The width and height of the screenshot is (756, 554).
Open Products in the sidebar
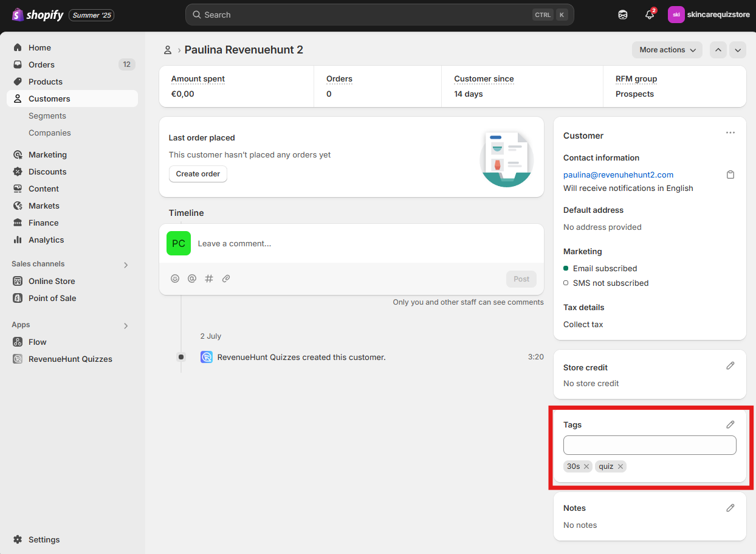click(x=72, y=81)
